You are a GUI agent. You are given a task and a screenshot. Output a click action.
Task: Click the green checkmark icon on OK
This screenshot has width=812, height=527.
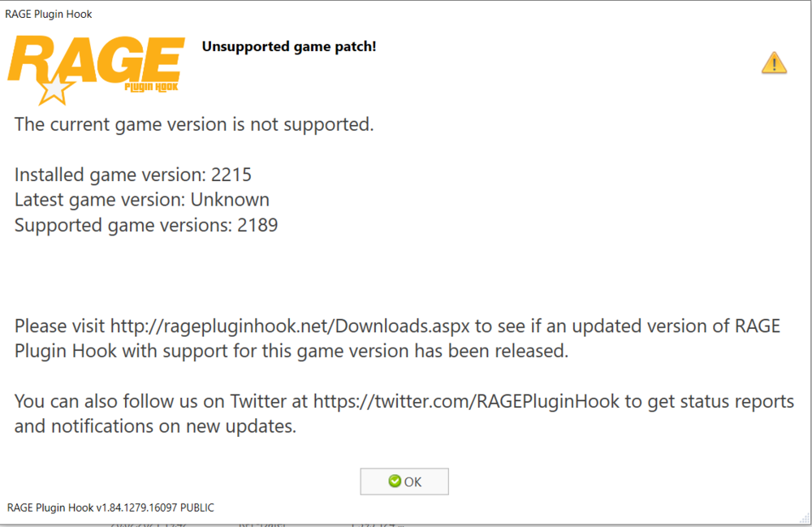pyautogui.click(x=395, y=482)
